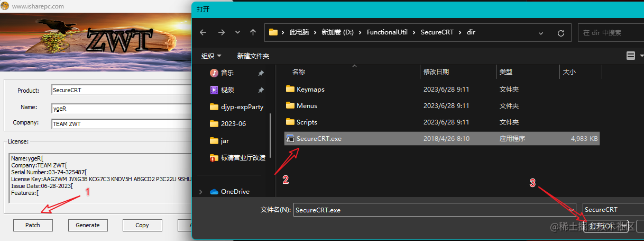Click the Product field showing SecureCRT
644x241 pixels.
pyautogui.click(x=121, y=90)
